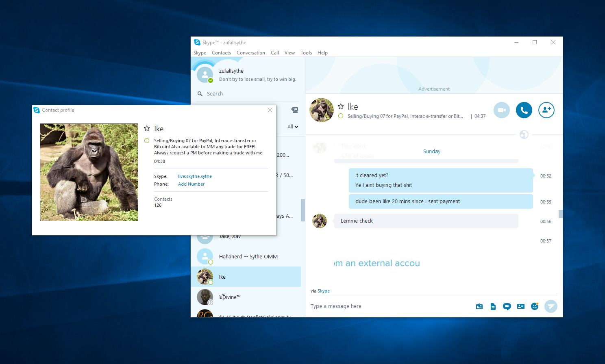Viewport: 605px width, 364px height.
Task: Click the send contacts card icon
Action: click(521, 306)
